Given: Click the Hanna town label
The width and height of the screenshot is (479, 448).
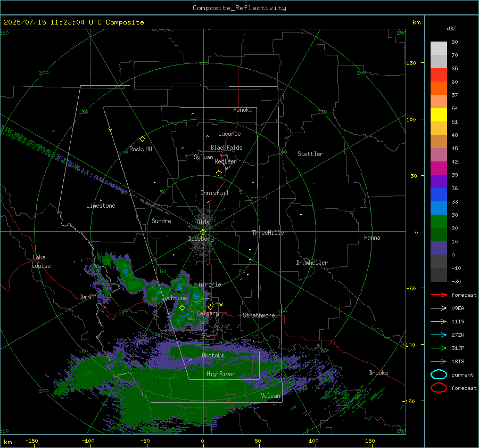Looking at the screenshot, I should 372,238.
